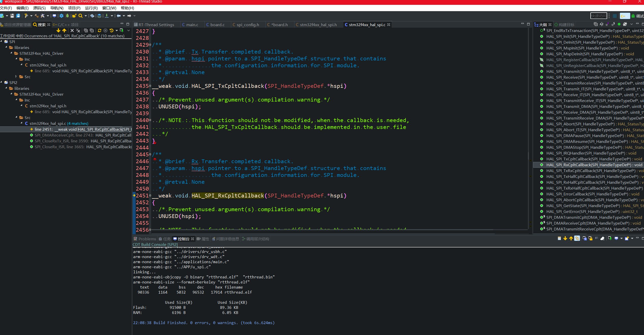The height and width of the screenshot is (335, 644).
Task: Click the blue gear settings toolbar icon
Action: [61, 16]
